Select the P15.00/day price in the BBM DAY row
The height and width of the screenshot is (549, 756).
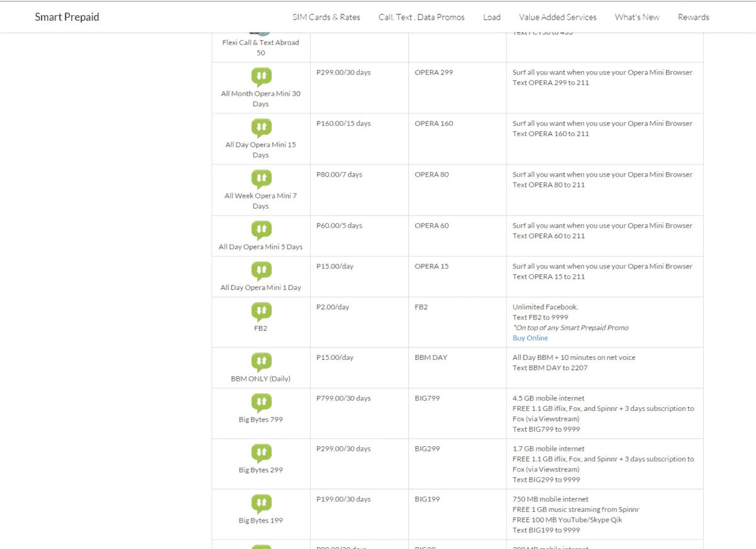pyautogui.click(x=335, y=357)
